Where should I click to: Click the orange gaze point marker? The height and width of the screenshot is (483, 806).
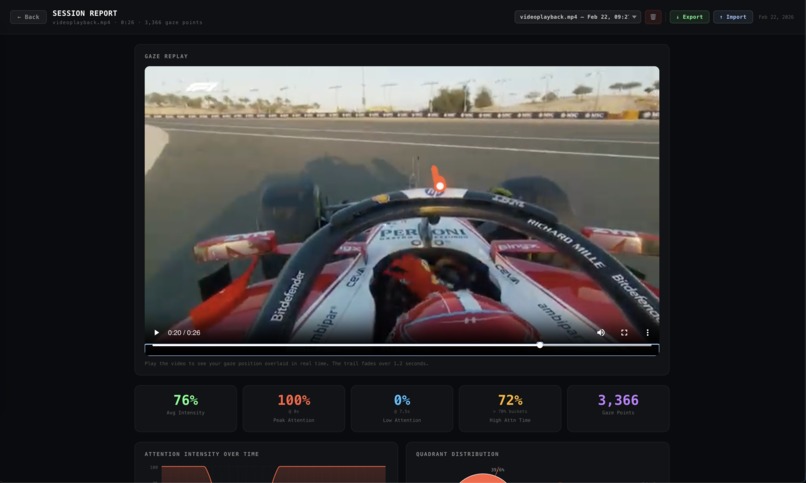pyautogui.click(x=440, y=185)
